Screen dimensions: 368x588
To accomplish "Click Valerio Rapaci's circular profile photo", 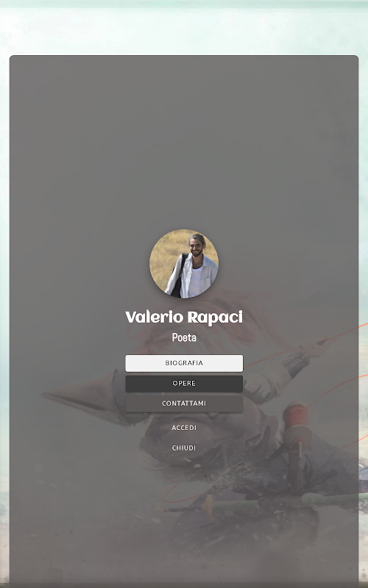I will pyautogui.click(x=184, y=264).
